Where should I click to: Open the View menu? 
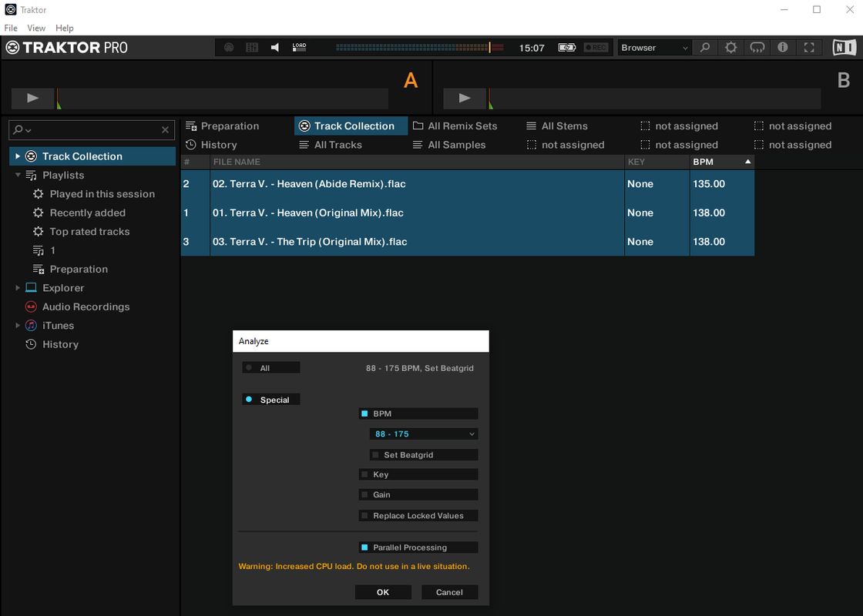[x=36, y=28]
